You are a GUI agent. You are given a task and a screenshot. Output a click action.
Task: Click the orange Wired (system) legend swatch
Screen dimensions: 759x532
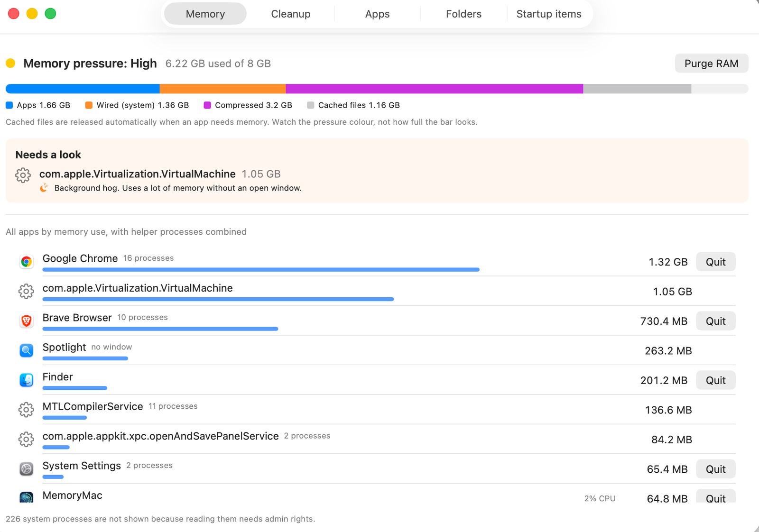[89, 105]
